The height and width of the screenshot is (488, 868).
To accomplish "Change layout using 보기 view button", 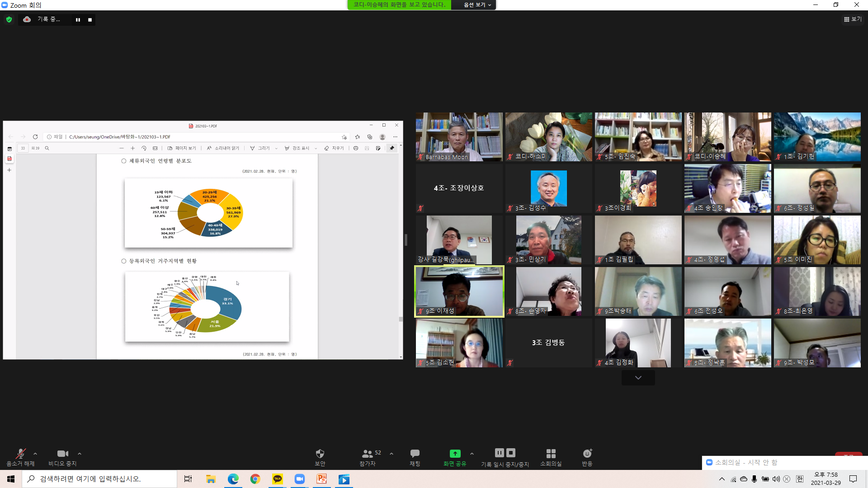I will click(x=853, y=19).
